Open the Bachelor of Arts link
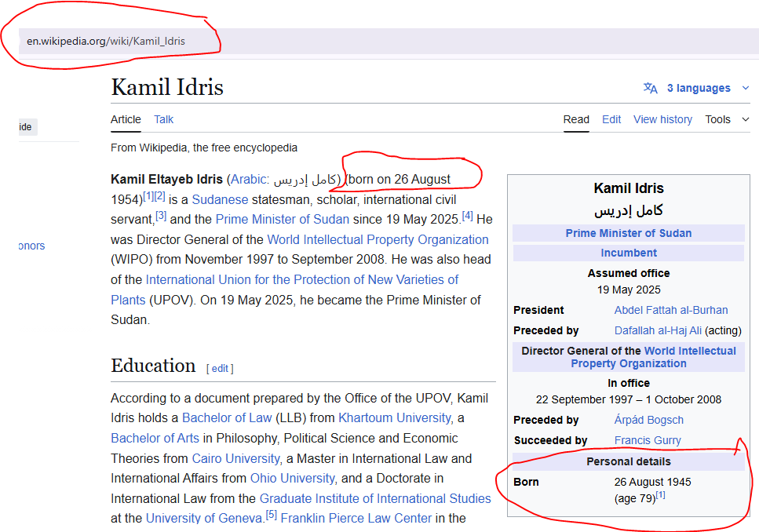Viewport: 759px width, 532px height. click(155, 438)
